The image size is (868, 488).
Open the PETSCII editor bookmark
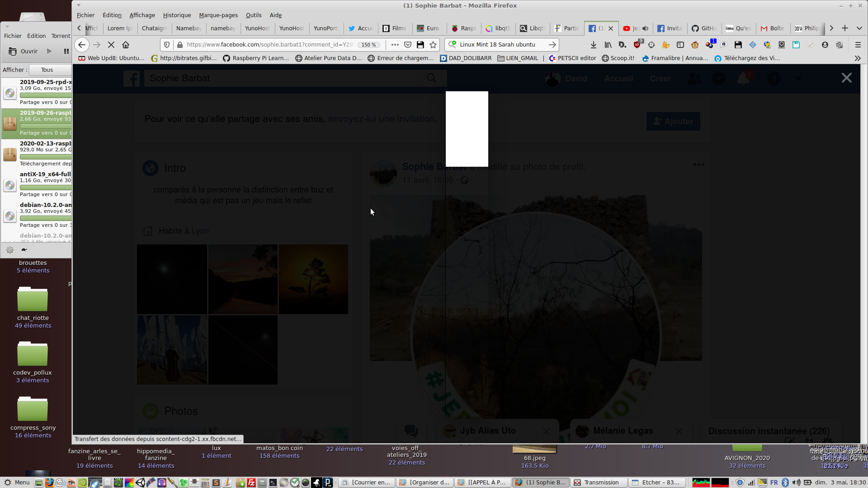572,58
